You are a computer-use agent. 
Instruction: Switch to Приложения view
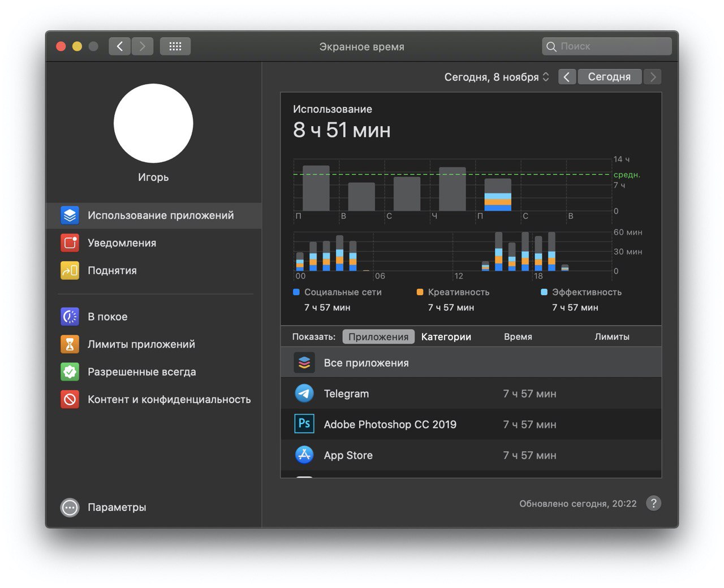pos(378,337)
